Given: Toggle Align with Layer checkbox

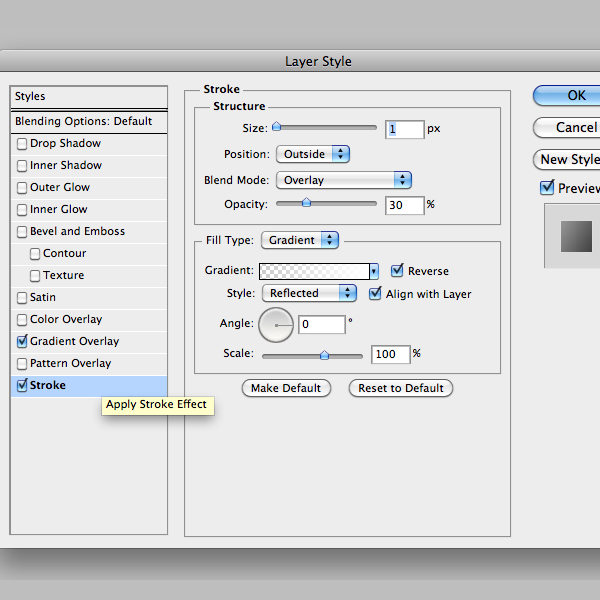Looking at the screenshot, I should click(375, 293).
